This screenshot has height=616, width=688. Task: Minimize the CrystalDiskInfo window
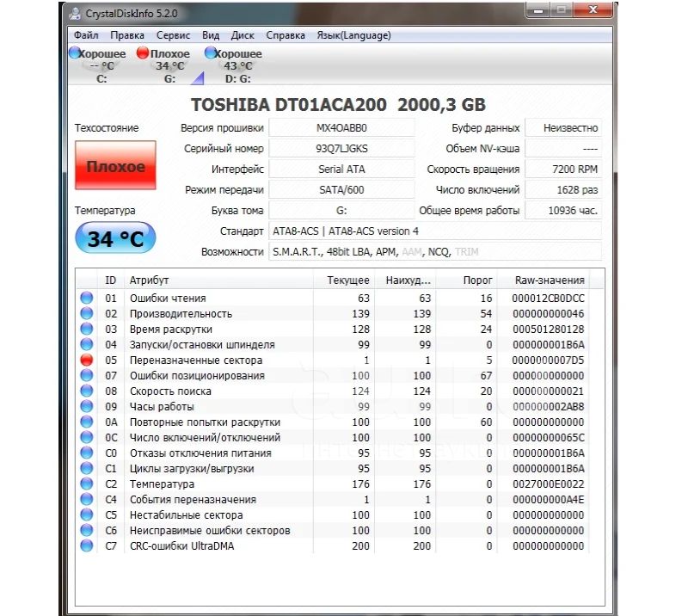click(x=539, y=9)
